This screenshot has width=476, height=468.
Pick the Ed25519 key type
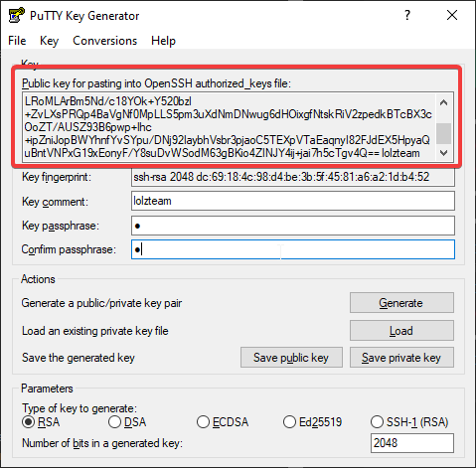[313, 422]
